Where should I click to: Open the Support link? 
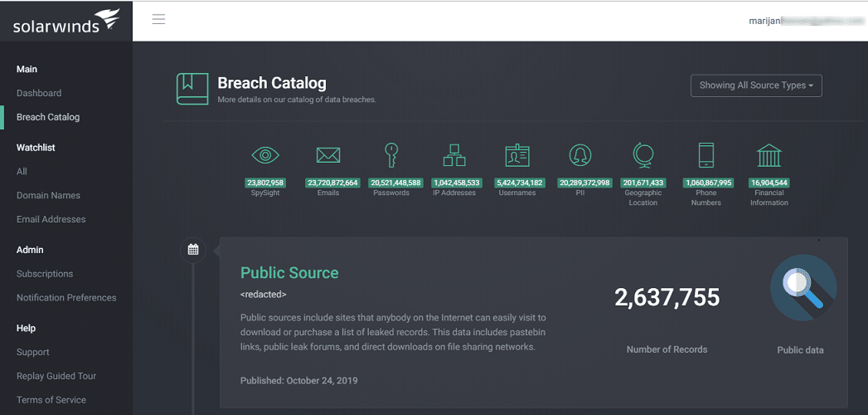point(32,352)
